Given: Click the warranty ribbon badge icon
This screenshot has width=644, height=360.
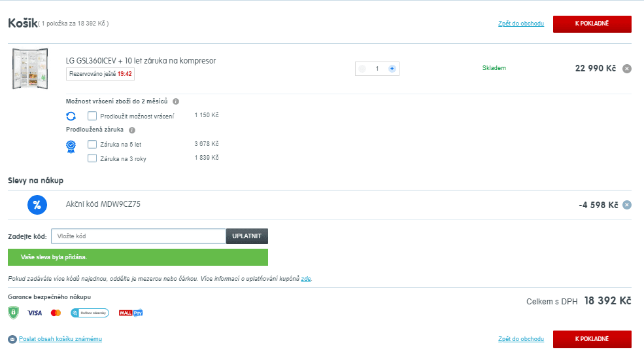Looking at the screenshot, I should [x=71, y=147].
